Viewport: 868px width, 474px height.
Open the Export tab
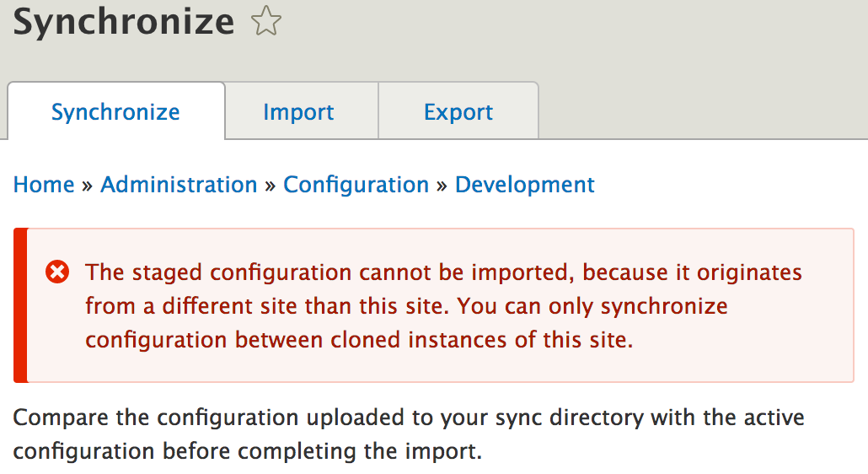(458, 112)
